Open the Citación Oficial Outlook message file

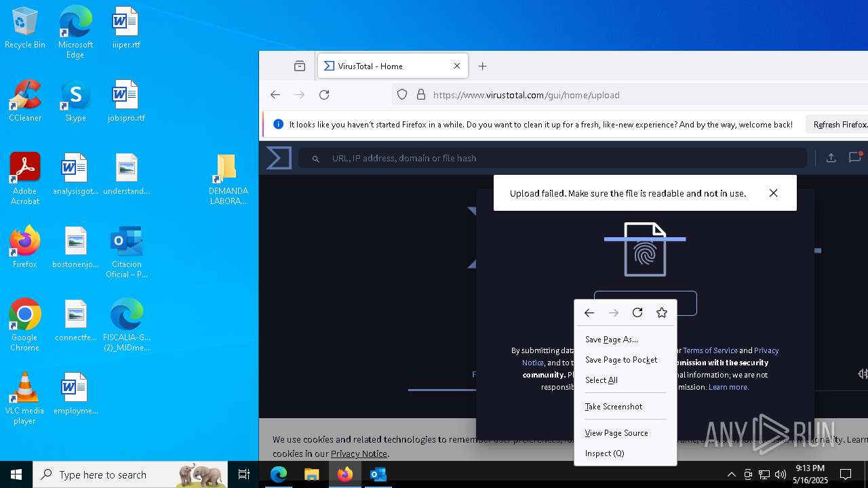126,252
